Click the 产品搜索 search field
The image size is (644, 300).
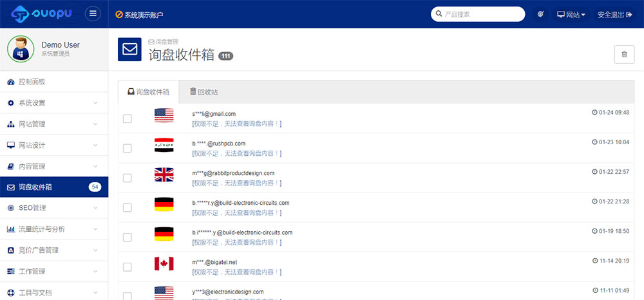point(478,14)
